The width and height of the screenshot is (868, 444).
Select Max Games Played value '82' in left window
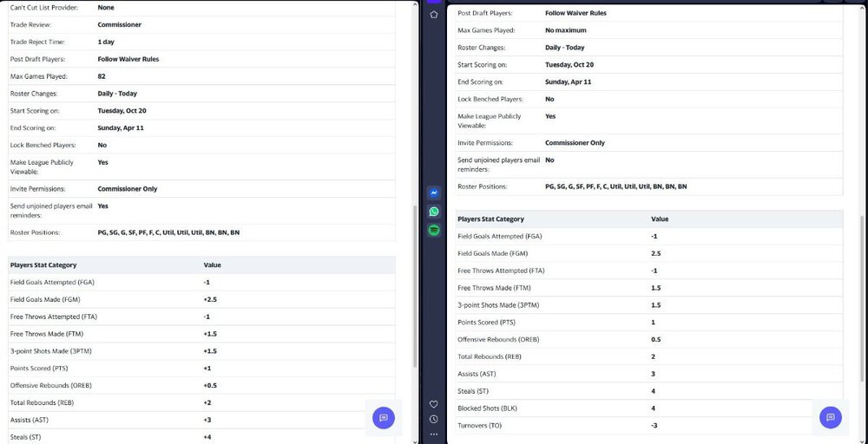(x=102, y=76)
